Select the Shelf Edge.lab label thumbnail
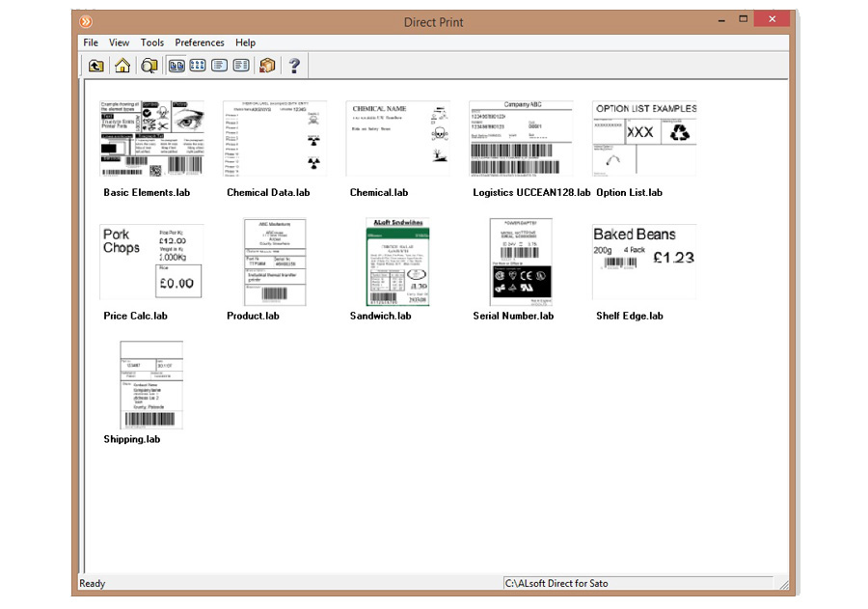Viewport: 868px width, 609px height. click(643, 262)
